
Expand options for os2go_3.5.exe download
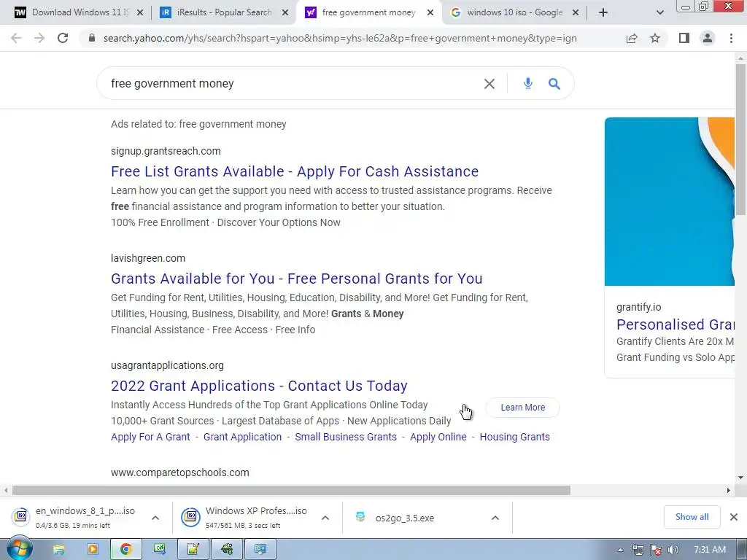495,518
